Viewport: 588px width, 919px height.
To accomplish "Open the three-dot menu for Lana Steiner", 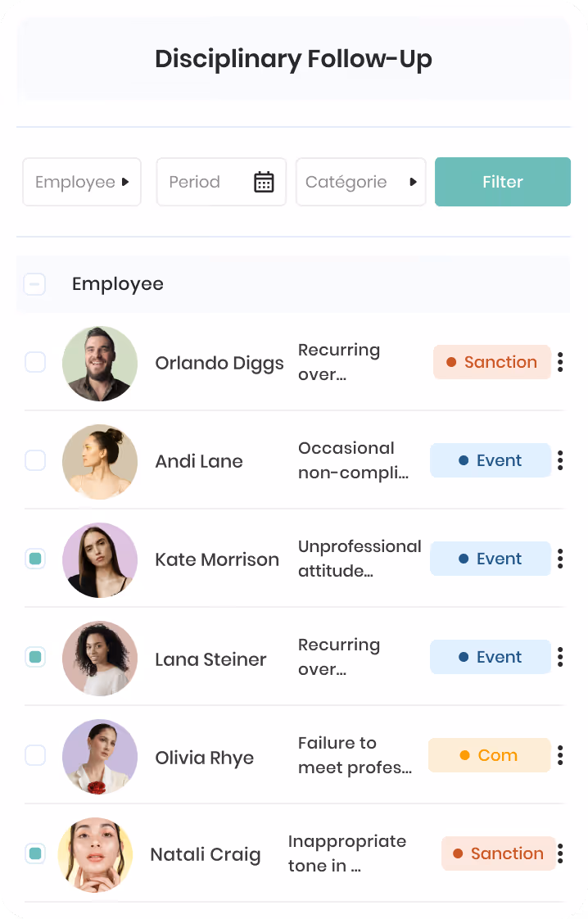I will pyautogui.click(x=560, y=657).
